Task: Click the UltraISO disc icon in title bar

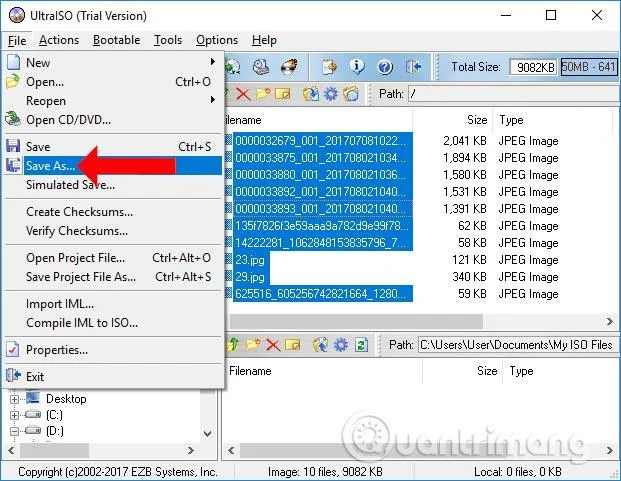Action: tap(17, 16)
